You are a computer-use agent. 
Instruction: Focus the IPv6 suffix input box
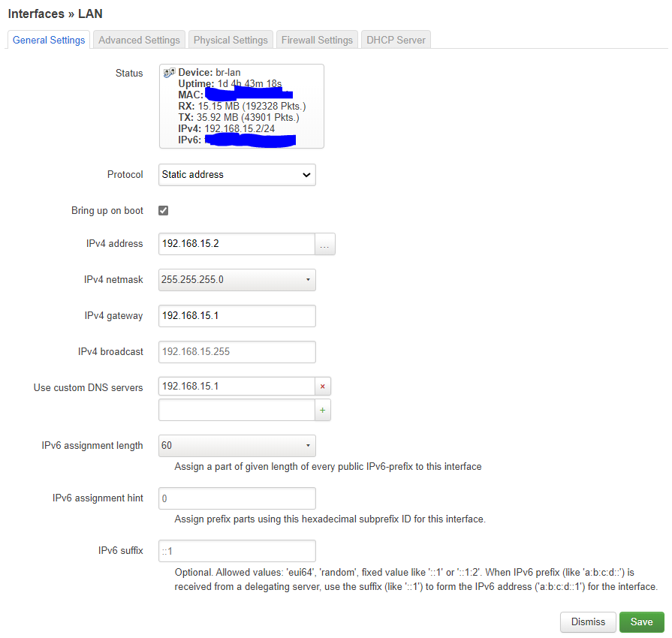(237, 552)
